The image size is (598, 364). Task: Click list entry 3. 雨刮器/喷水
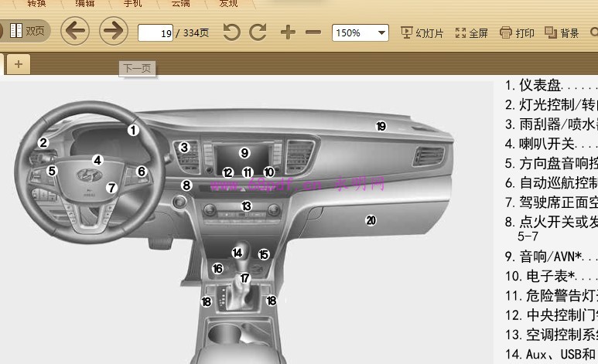[x=552, y=124]
